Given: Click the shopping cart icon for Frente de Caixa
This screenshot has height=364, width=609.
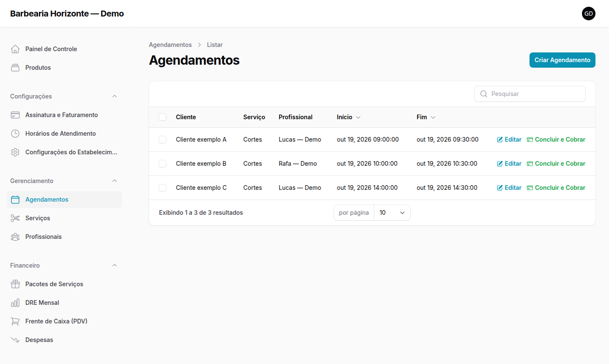Looking at the screenshot, I should 15,321.
